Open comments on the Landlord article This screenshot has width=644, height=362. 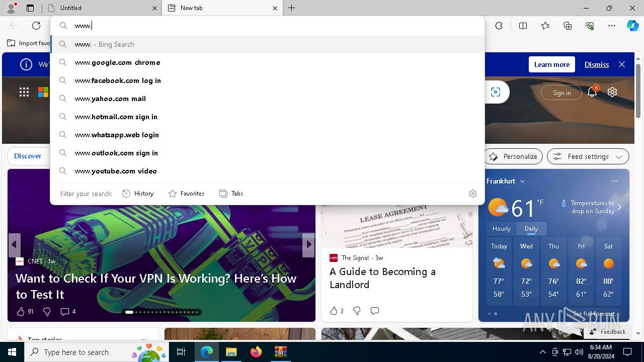(375, 311)
